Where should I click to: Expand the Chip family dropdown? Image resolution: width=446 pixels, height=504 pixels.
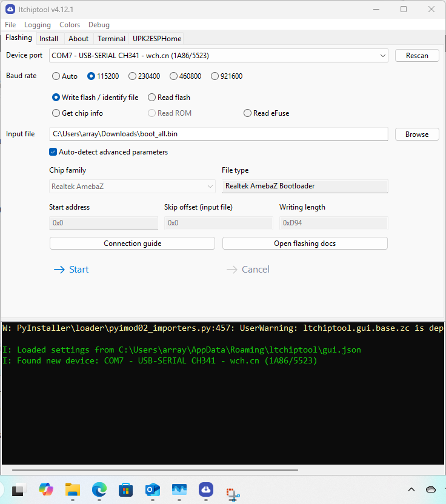[x=132, y=187]
